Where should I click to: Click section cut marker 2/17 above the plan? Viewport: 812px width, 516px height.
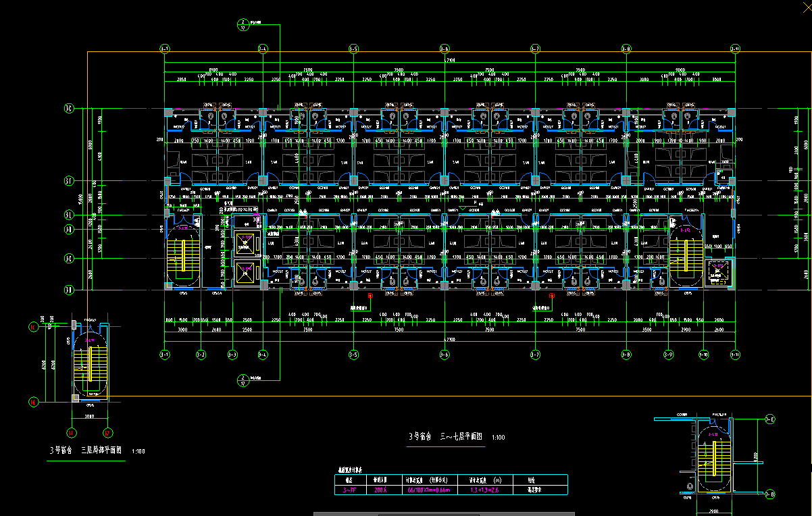[x=243, y=25]
